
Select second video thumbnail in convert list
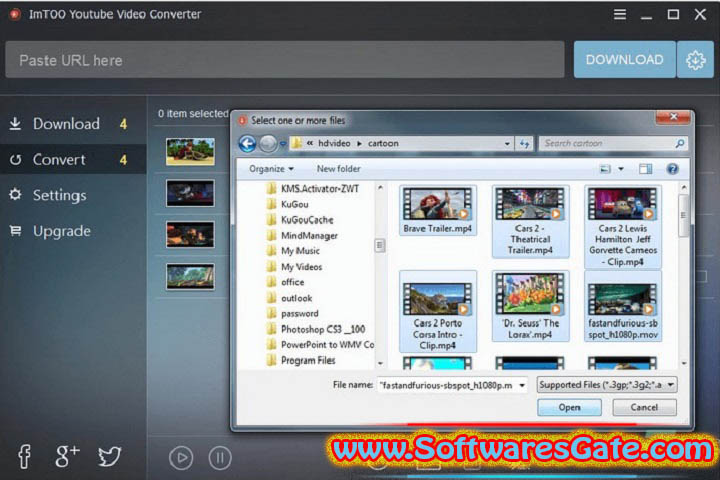[x=190, y=193]
